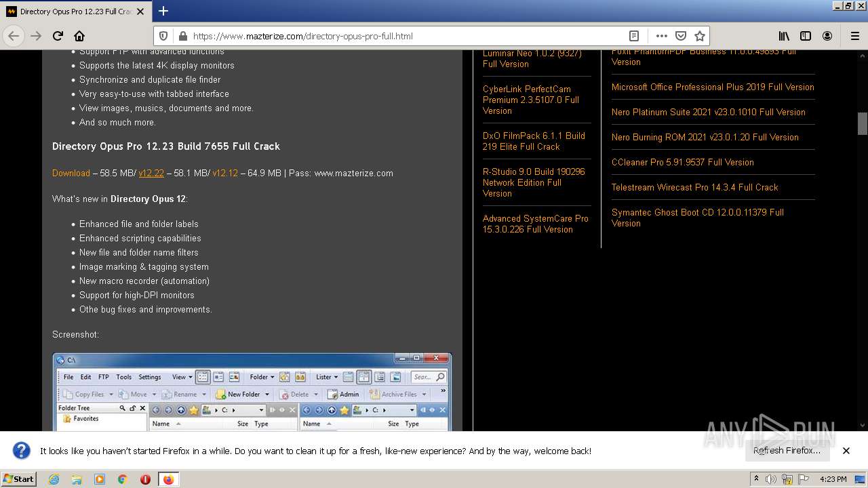The height and width of the screenshot is (488, 868).
Task: Save page to Pocket
Action: [x=680, y=36]
